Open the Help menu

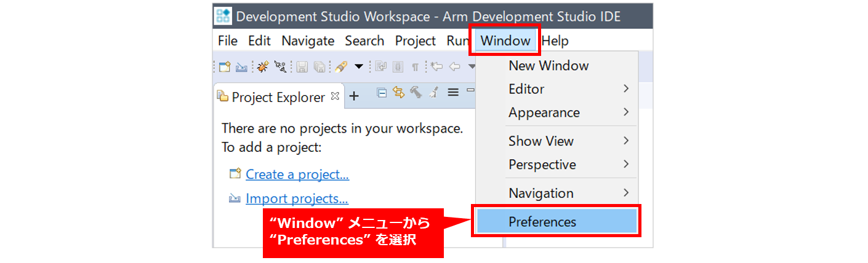[555, 41]
